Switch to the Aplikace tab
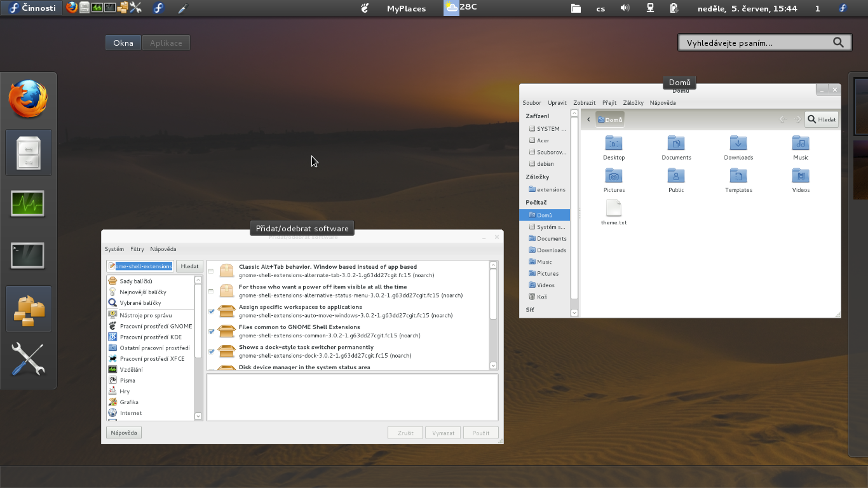Screen dimensions: 868x488 (x=166, y=43)
